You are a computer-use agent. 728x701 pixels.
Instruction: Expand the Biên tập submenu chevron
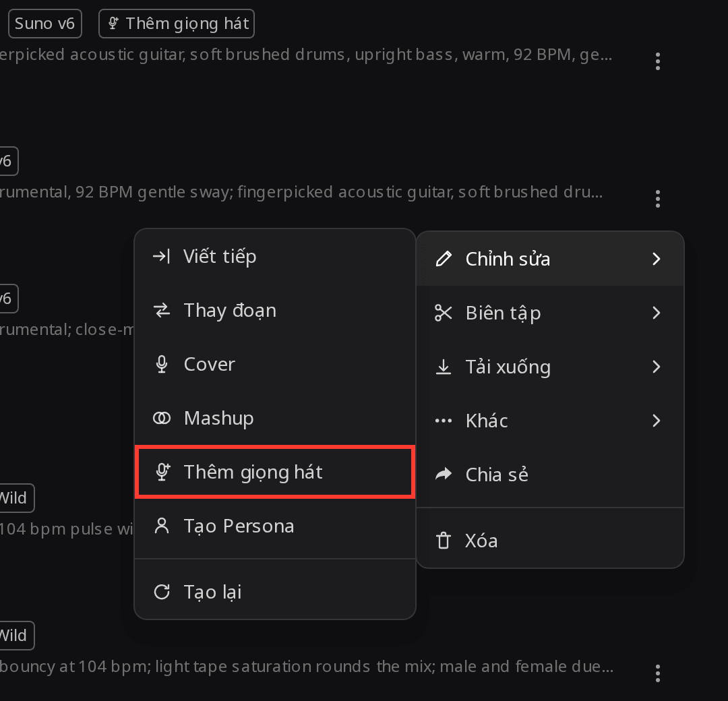point(656,313)
